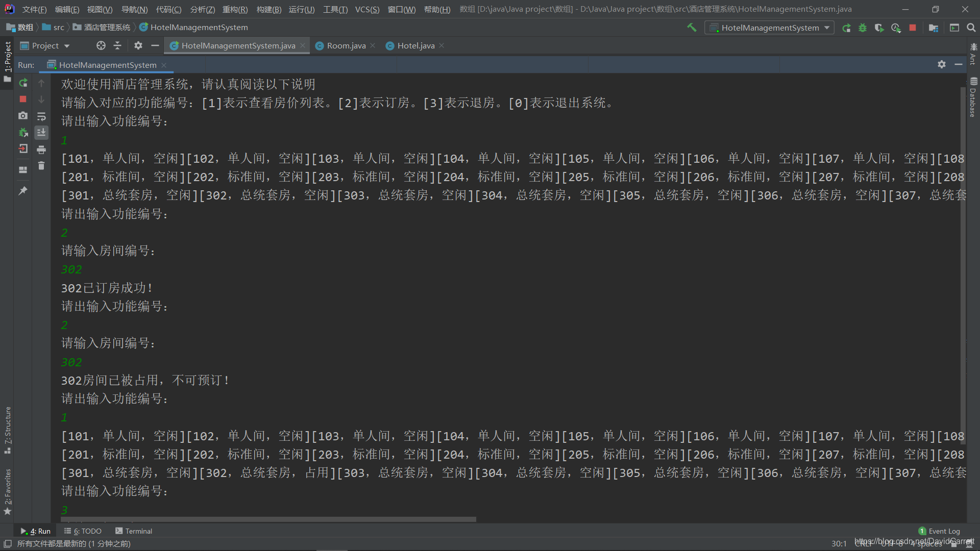Open the 4: Run tool window tab
The image size is (980, 551).
(36, 531)
